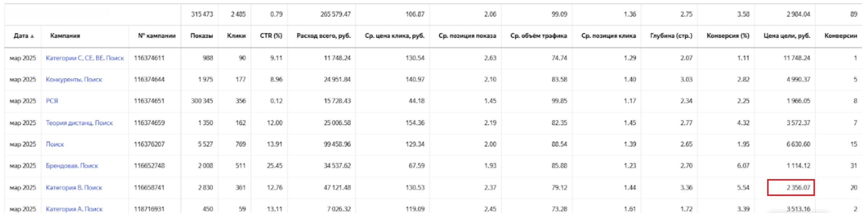This screenshot has width=868, height=219.
Task: Open the РСЯ campaign link
Action: click(x=52, y=101)
